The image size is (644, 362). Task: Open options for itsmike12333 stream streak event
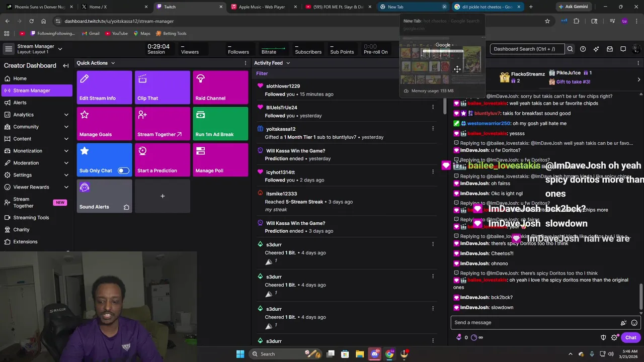click(x=433, y=193)
